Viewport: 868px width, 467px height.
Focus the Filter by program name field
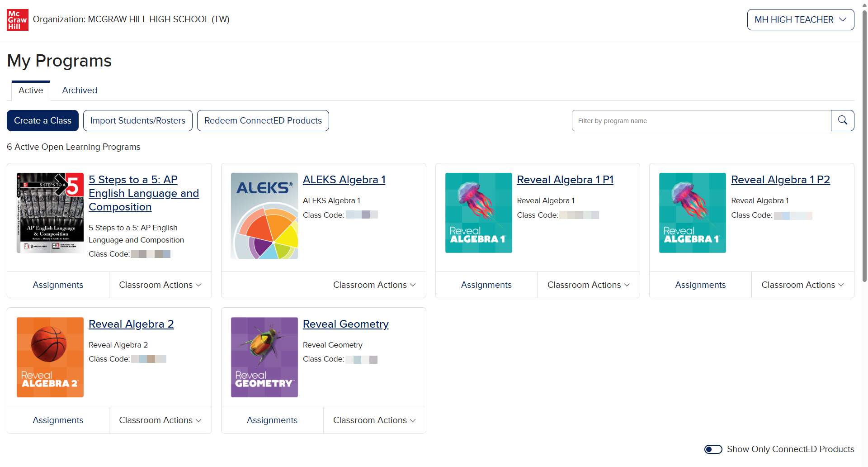tap(701, 121)
